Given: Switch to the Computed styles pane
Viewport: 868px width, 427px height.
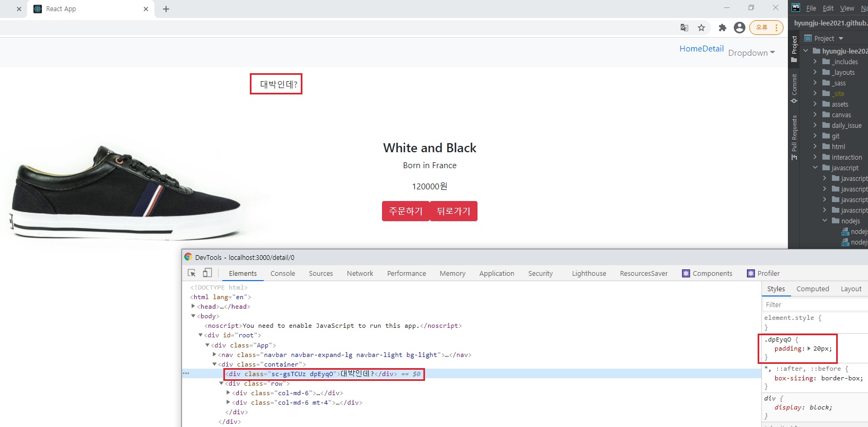Looking at the screenshot, I should click(812, 289).
